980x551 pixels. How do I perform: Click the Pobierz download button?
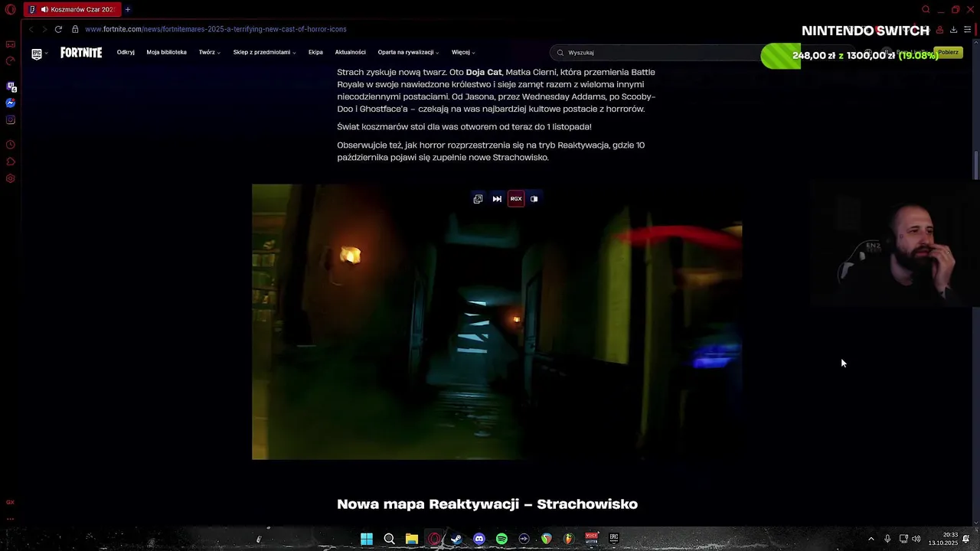pyautogui.click(x=948, y=52)
